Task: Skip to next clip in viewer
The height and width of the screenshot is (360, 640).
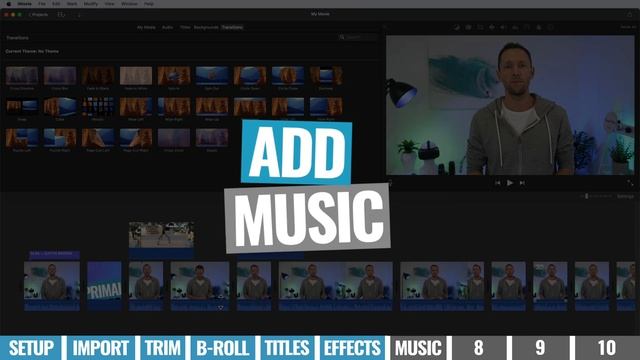Action: (x=522, y=183)
